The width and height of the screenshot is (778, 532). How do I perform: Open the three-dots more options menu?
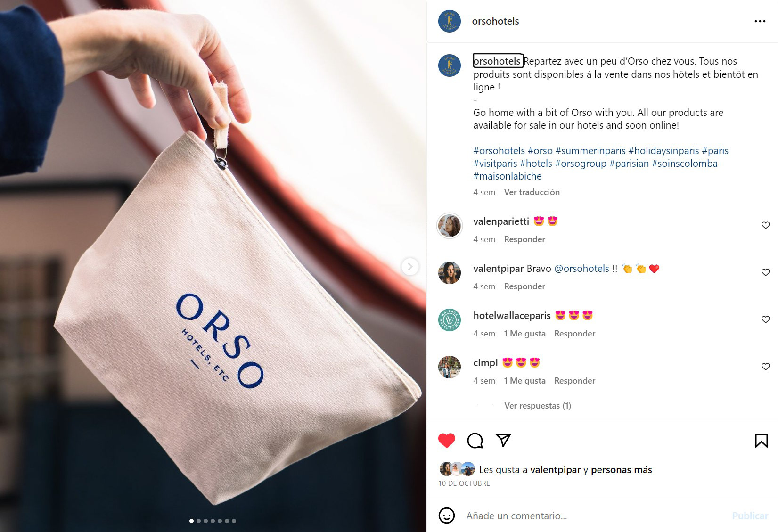click(760, 21)
